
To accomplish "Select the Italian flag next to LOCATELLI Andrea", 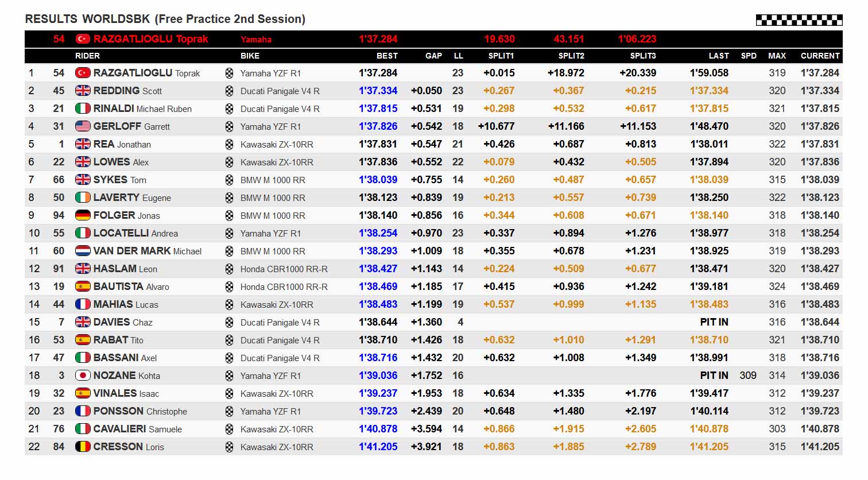I will pyautogui.click(x=83, y=233).
